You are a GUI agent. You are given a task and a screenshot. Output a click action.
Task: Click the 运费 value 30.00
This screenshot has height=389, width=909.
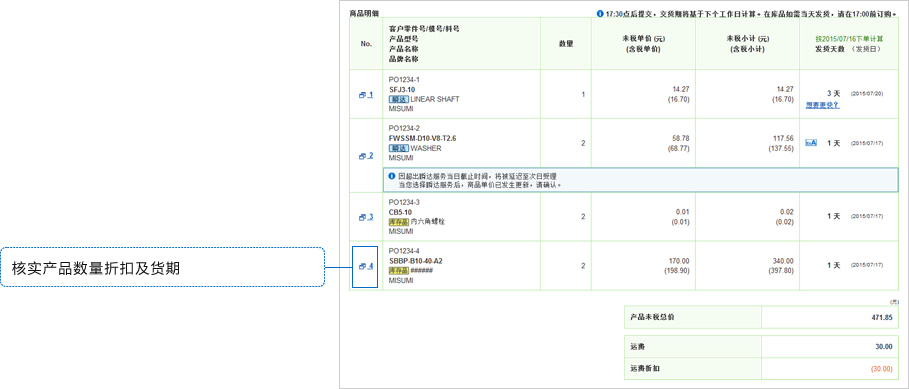coord(883,347)
